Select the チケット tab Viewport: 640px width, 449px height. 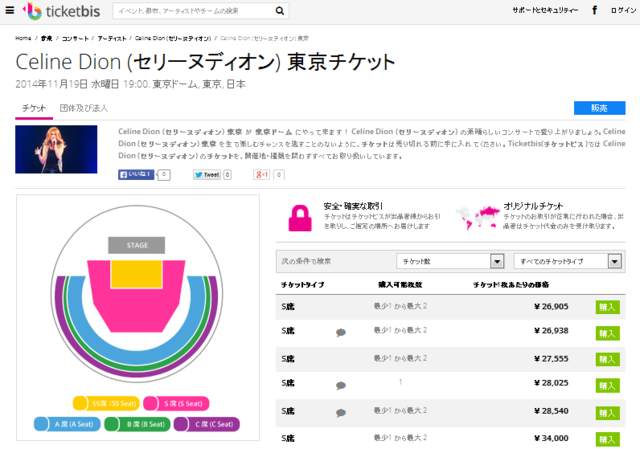(x=34, y=109)
